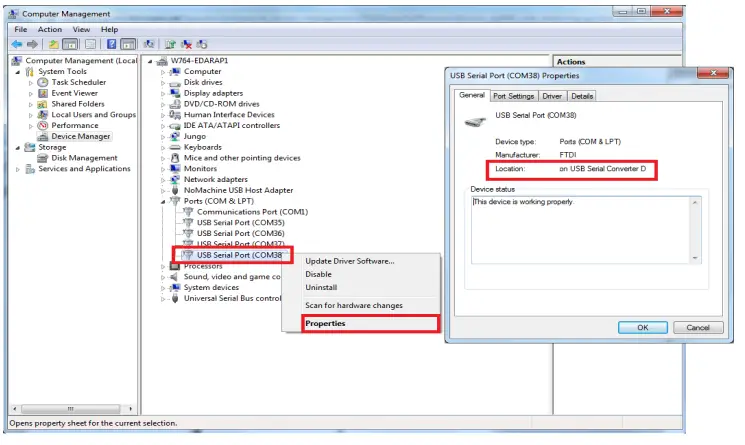Screen dimensions: 745x445
Task: Toggle Show/Hide Console Tree toolbar icon
Action: (70, 44)
